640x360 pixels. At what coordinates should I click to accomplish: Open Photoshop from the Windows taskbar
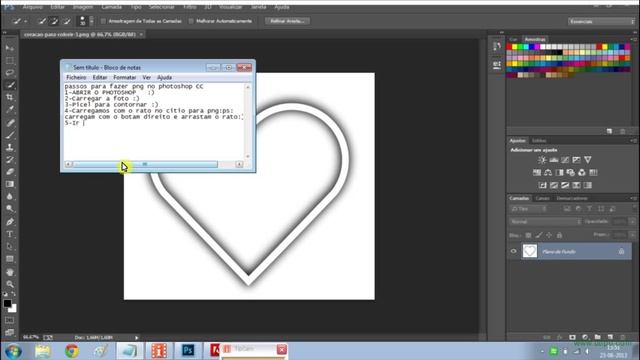point(188,350)
